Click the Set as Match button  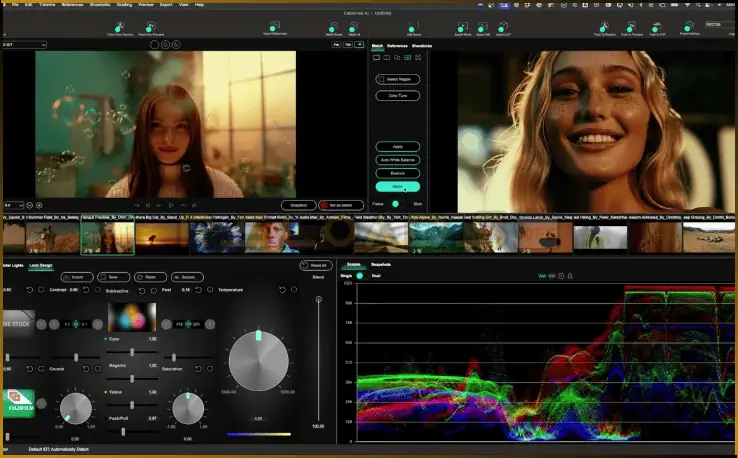tap(341, 205)
